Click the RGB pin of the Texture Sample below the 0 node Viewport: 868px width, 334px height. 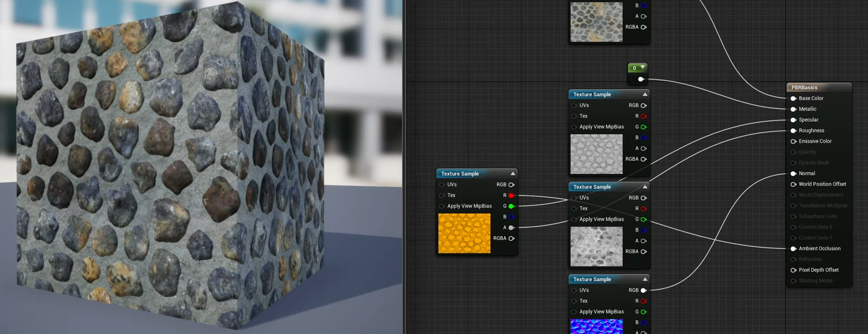[644, 106]
